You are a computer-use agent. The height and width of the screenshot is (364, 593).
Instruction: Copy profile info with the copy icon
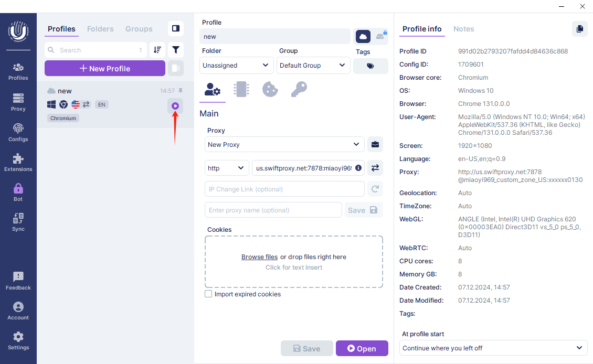[579, 29]
